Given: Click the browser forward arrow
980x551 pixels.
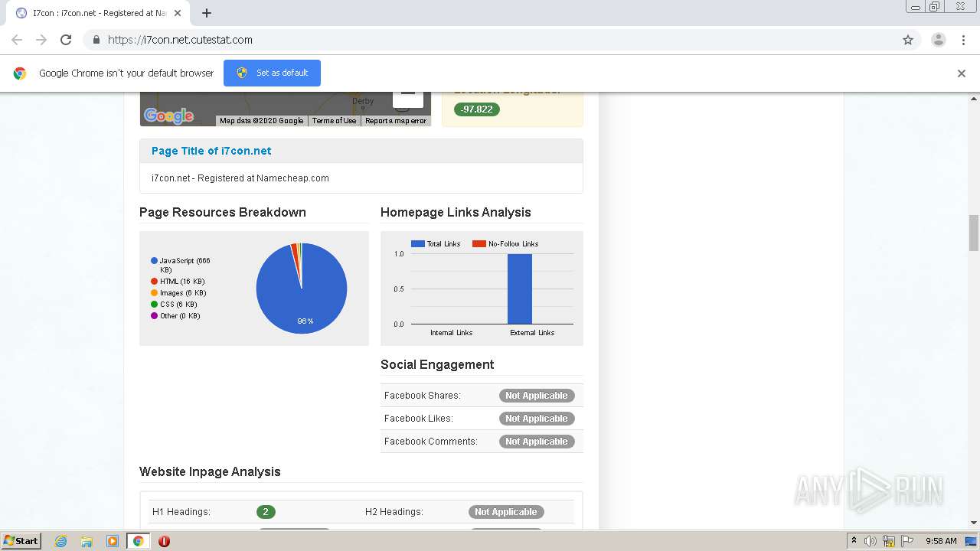Looking at the screenshot, I should tap(41, 40).
